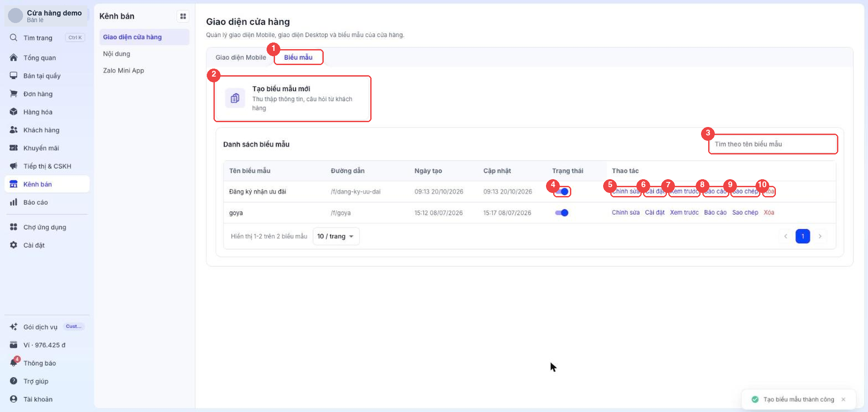This screenshot has width=868, height=412.
Task: Select page 1 in pagination
Action: (803, 236)
